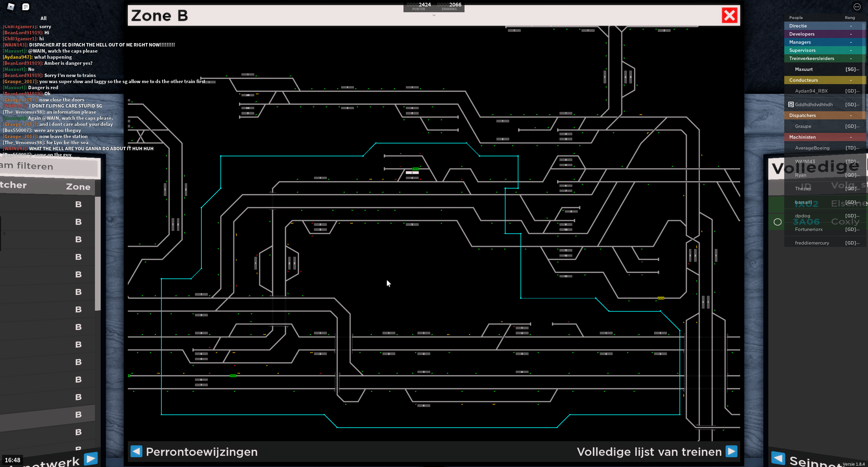Click left arrow beside Perrontoewijzingen

[x=136, y=451]
